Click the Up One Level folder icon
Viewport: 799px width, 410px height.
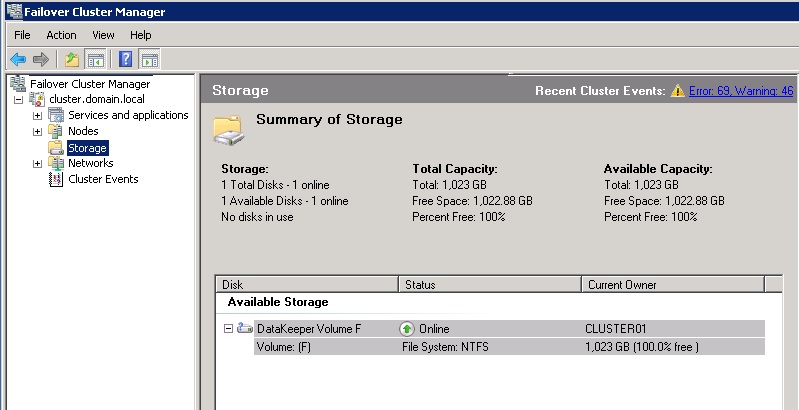point(72,60)
